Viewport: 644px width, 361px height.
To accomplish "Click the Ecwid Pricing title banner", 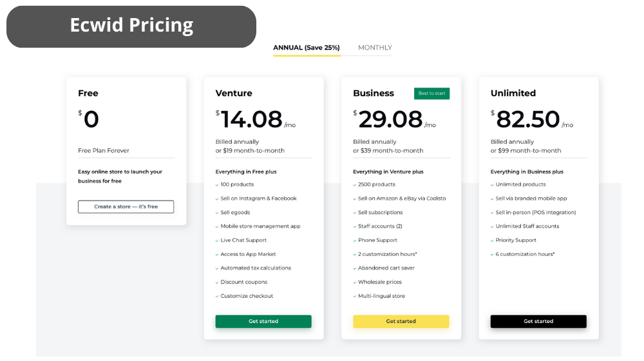I will pos(131,26).
